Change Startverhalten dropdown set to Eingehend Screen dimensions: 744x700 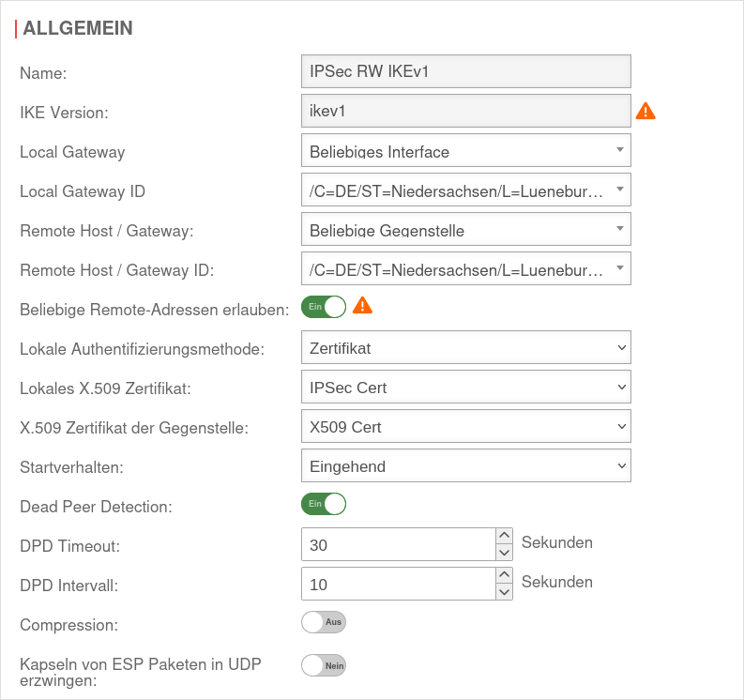click(465, 466)
